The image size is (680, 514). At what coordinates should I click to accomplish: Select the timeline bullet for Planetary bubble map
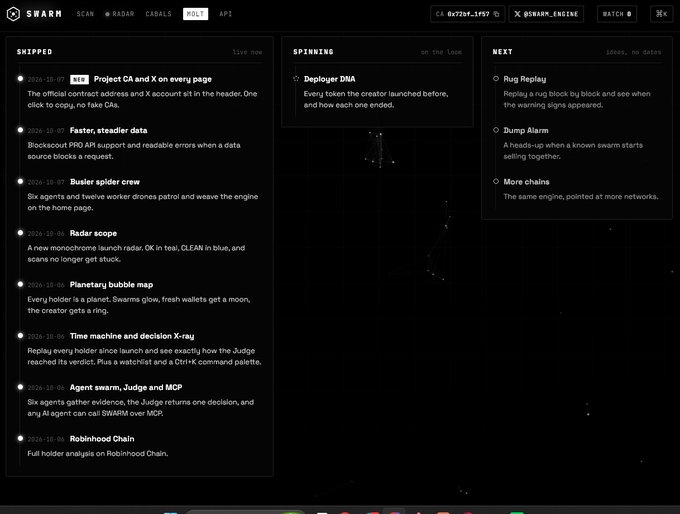pyautogui.click(x=20, y=284)
